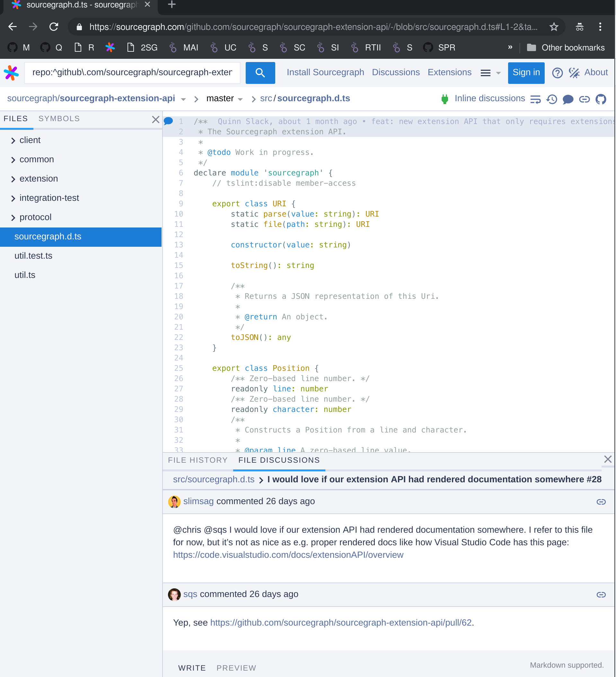The image size is (616, 677).
Task: Copy link to slimsag's comment
Action: click(x=601, y=502)
